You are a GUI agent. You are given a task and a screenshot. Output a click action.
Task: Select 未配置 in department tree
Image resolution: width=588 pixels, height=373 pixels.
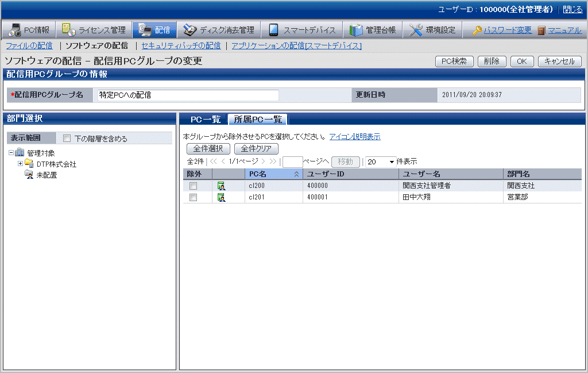[x=47, y=175]
